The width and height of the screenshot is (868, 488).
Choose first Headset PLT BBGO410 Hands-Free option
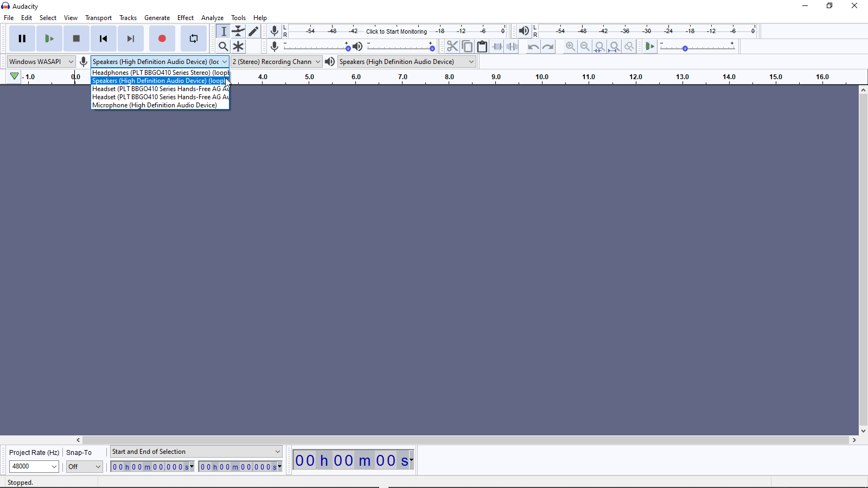coord(160,89)
